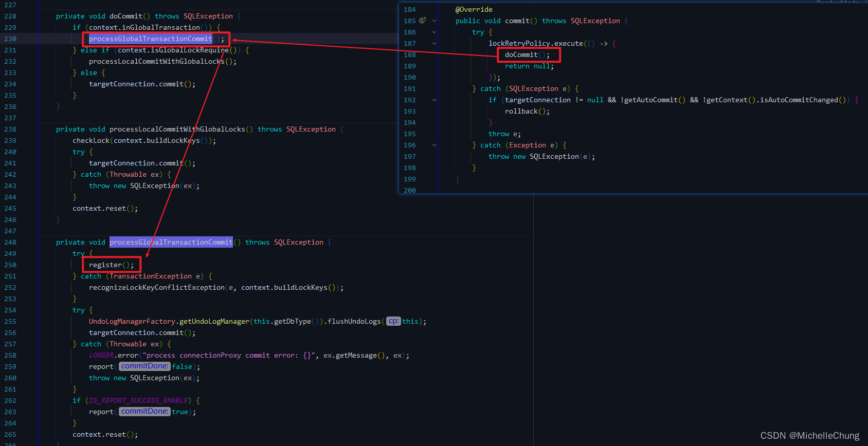868x446 pixels.
Task: Click recognizeLockKeyConflictException on line 252
Action: (157, 288)
